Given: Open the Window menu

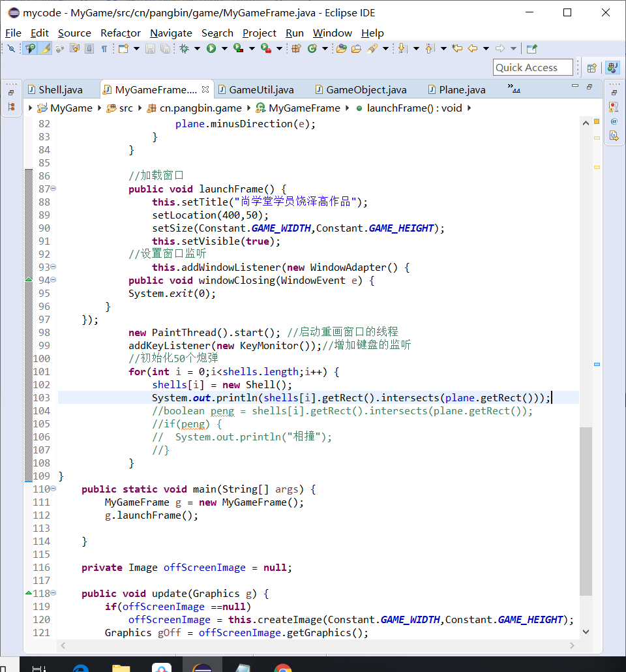Looking at the screenshot, I should [333, 33].
